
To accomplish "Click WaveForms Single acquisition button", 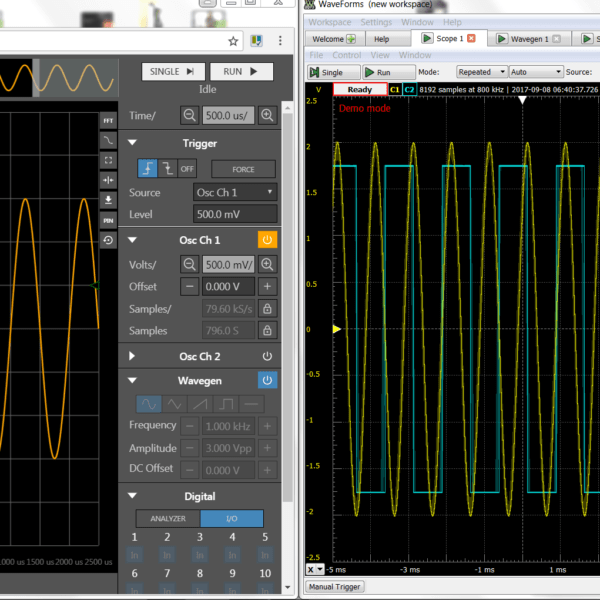I will pos(334,72).
